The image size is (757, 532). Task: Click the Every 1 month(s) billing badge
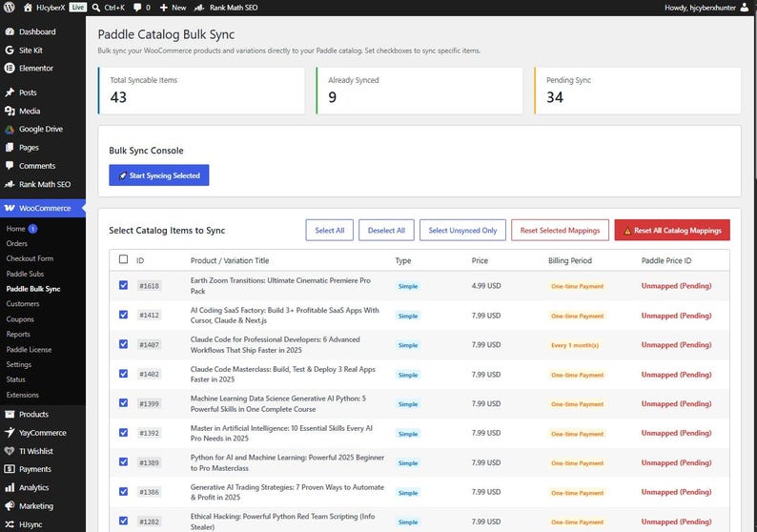point(575,345)
